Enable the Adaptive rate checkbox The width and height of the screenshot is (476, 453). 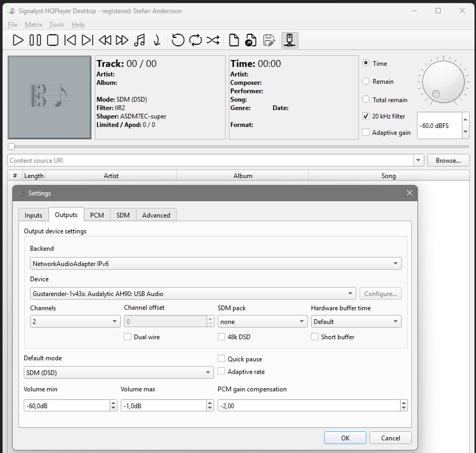(221, 371)
